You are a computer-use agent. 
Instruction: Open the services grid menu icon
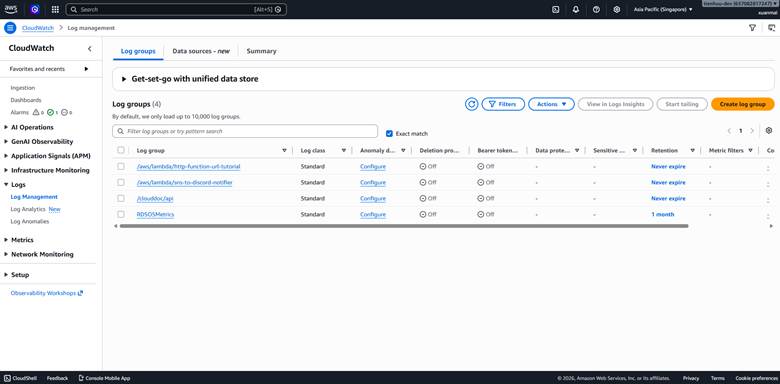(x=55, y=9)
